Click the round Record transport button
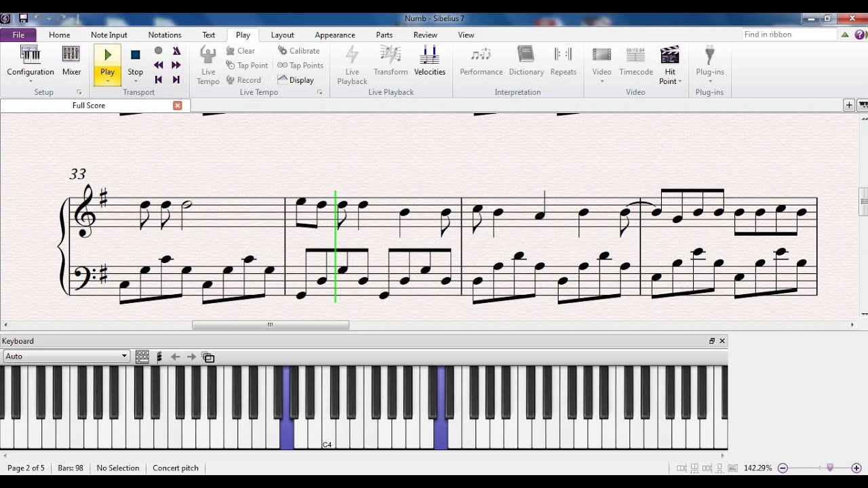868x488 pixels. (159, 51)
